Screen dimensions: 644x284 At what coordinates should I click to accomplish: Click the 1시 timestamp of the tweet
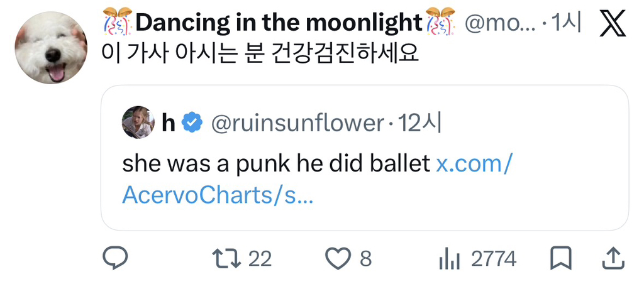[x=566, y=24]
